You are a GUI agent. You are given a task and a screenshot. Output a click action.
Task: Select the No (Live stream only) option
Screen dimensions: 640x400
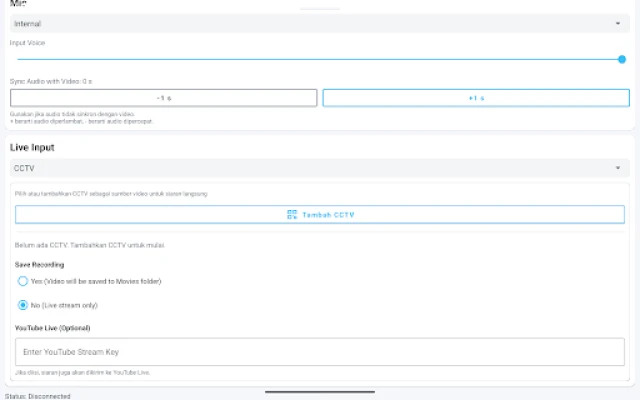[23, 304]
